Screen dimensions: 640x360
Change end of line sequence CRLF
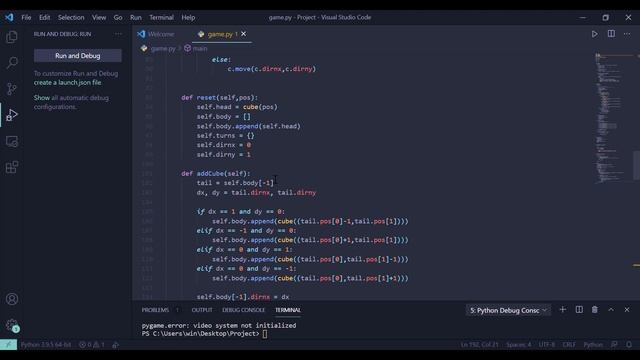click(x=569, y=345)
